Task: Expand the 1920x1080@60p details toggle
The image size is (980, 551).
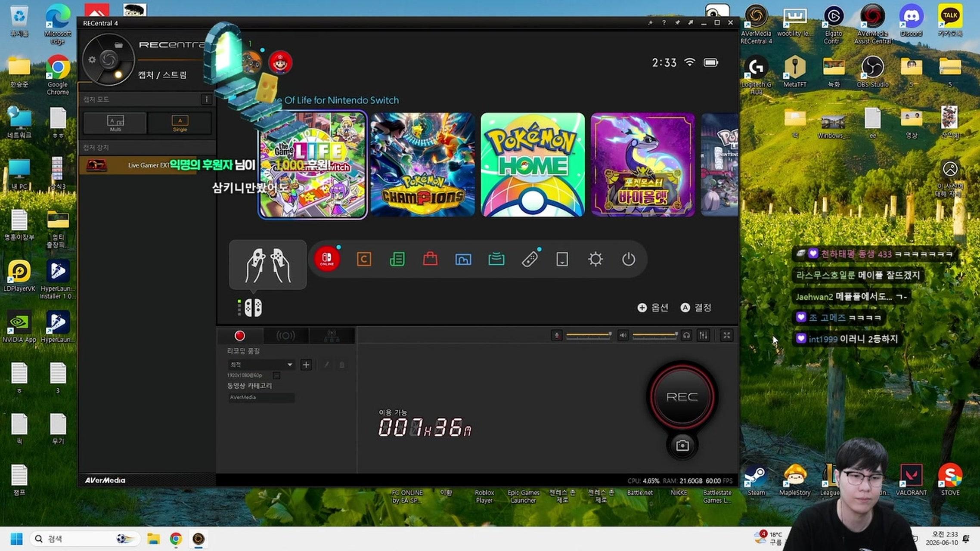Action: (277, 375)
